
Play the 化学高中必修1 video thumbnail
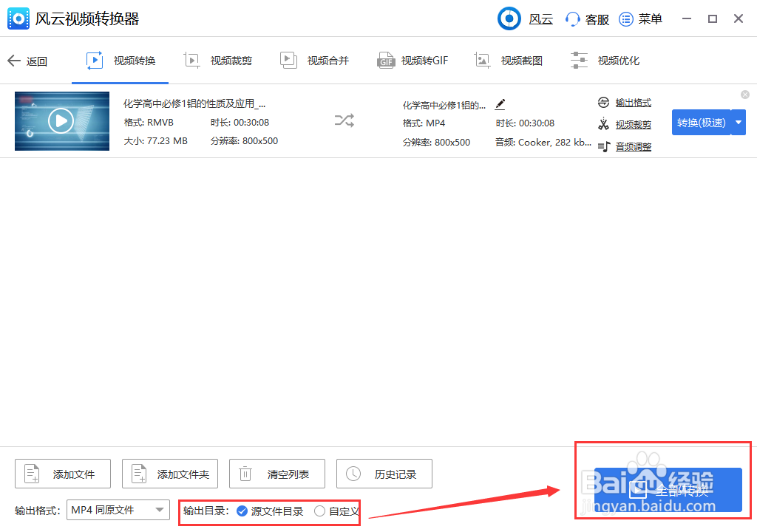[x=61, y=120]
